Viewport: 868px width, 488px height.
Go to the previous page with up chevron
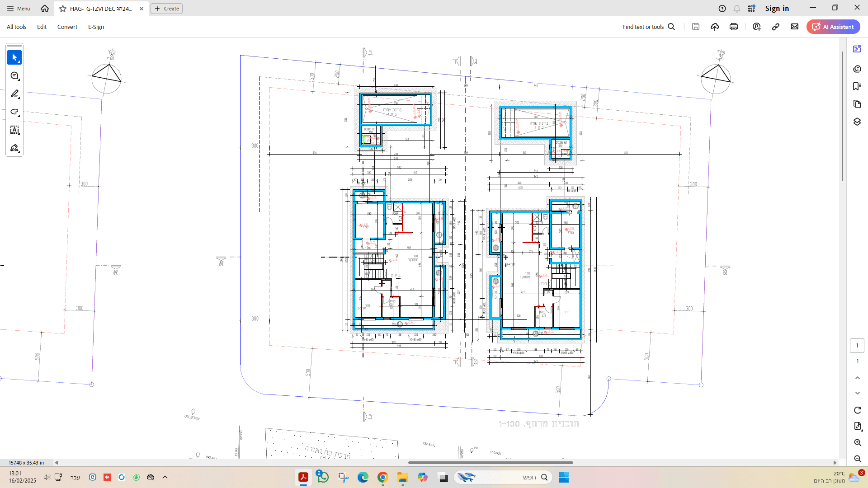[858, 378]
